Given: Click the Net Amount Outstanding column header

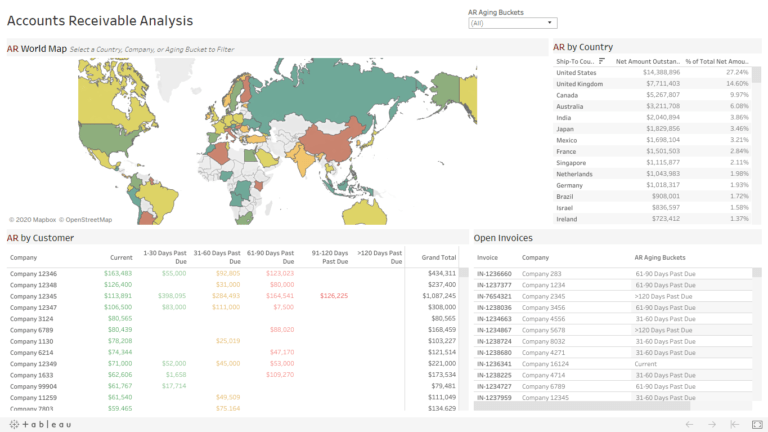Looking at the screenshot, I should click(647, 61).
